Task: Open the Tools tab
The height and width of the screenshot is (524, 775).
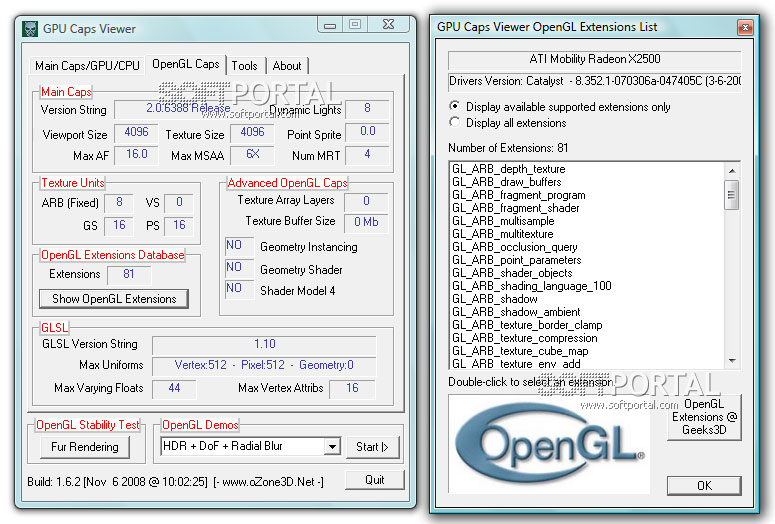Action: click(245, 66)
